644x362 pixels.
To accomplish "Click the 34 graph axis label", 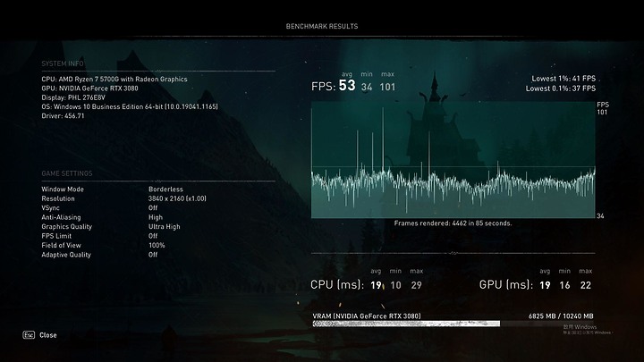I will pos(600,216).
